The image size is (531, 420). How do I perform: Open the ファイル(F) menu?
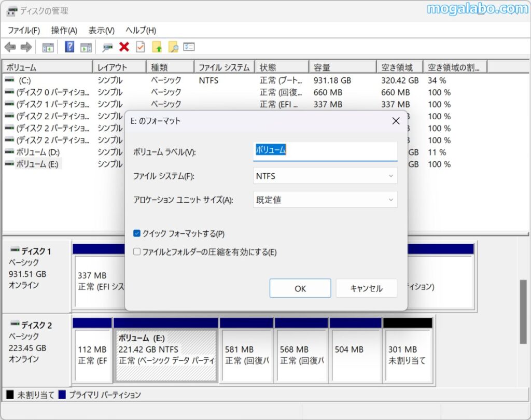tap(24, 31)
